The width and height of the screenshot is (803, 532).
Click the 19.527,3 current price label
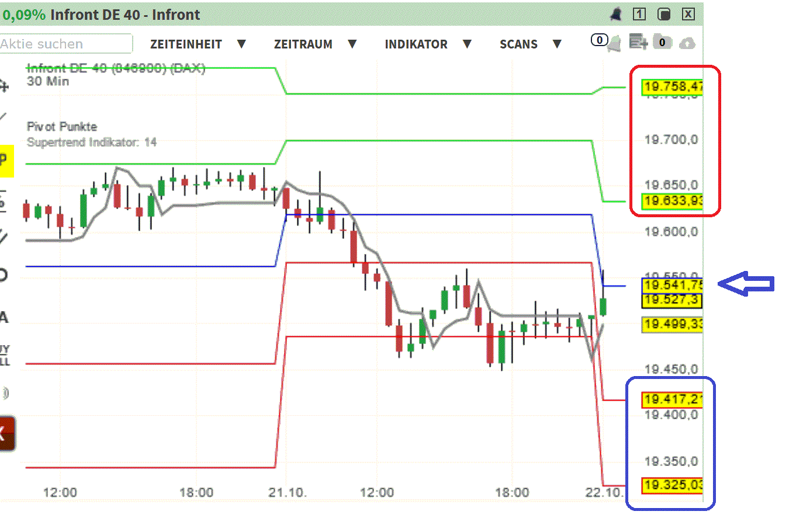tap(672, 300)
